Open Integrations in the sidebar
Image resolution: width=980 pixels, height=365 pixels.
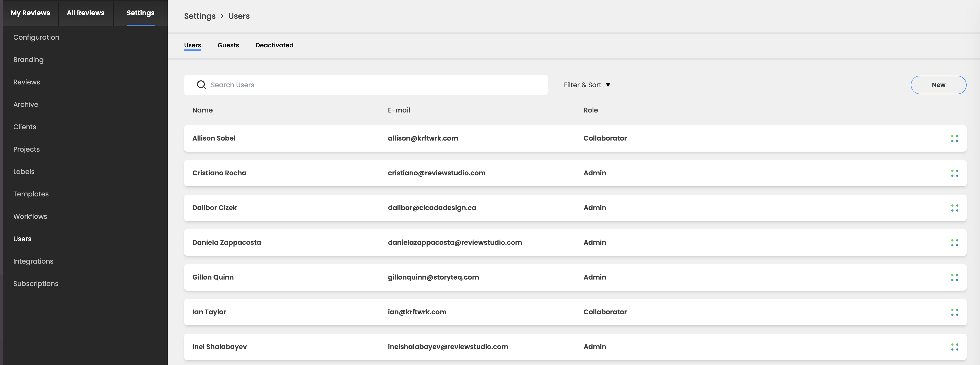[33, 261]
